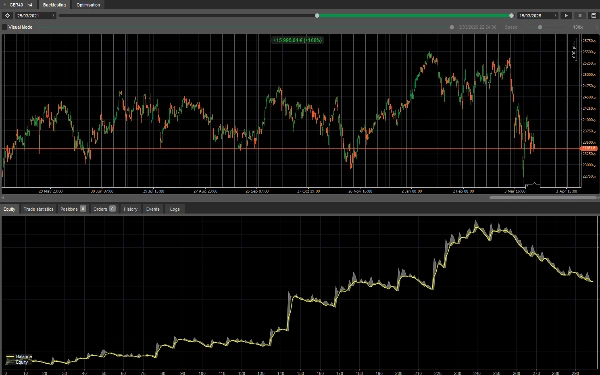Image resolution: width=600 pixels, height=375 pixels.
Task: Open the Events tab
Action: point(152,209)
